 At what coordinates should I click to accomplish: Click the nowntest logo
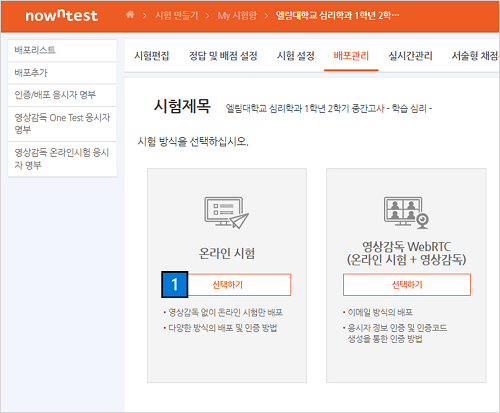click(x=62, y=15)
